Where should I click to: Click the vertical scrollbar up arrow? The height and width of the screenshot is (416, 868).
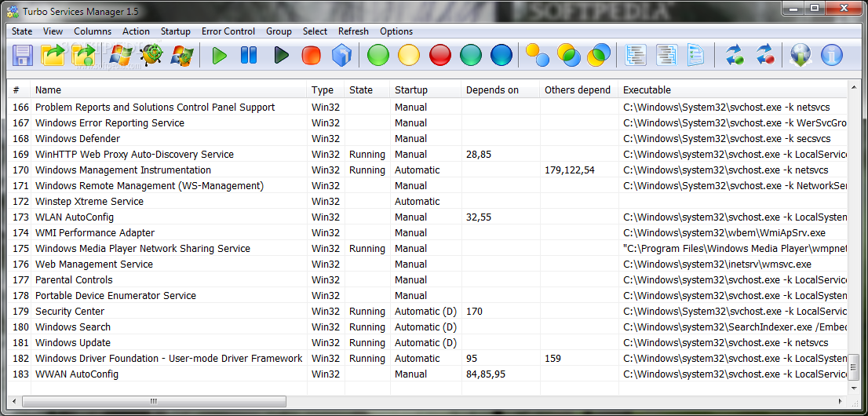pyautogui.click(x=854, y=86)
